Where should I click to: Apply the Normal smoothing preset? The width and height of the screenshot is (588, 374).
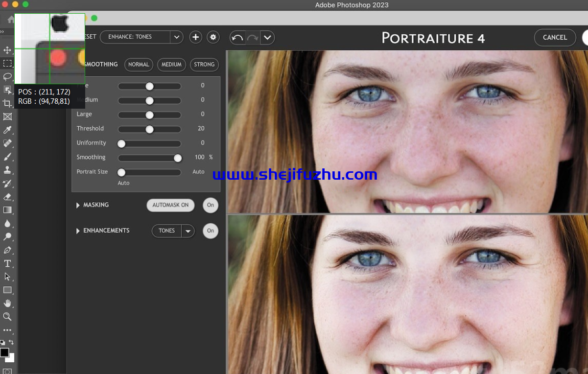click(139, 65)
